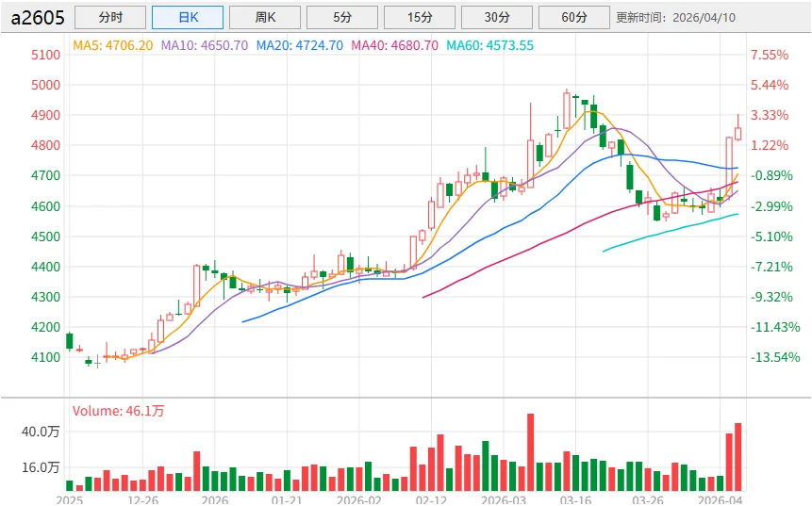Click the 2026-03 date axis label
The width and height of the screenshot is (812, 506).
[503, 499]
